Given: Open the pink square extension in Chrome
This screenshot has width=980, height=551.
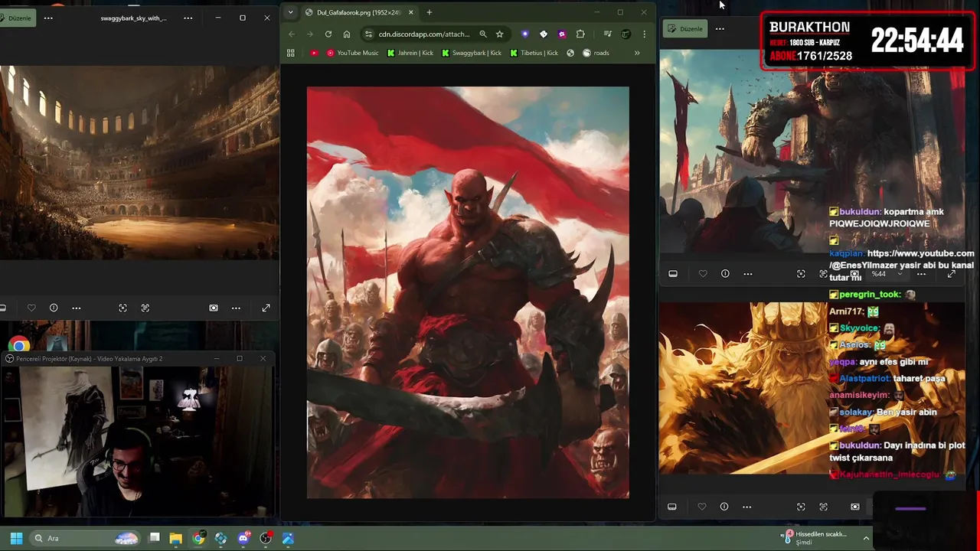Looking at the screenshot, I should click(x=562, y=34).
